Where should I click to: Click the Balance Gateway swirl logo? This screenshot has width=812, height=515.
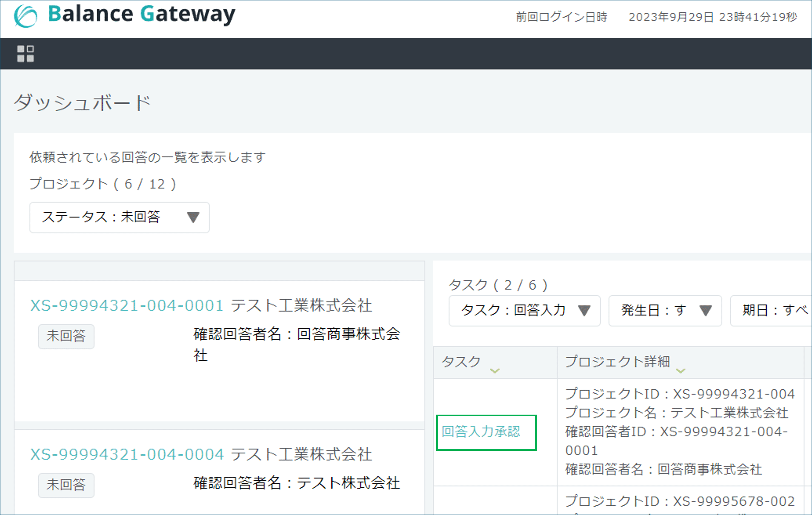point(25,16)
